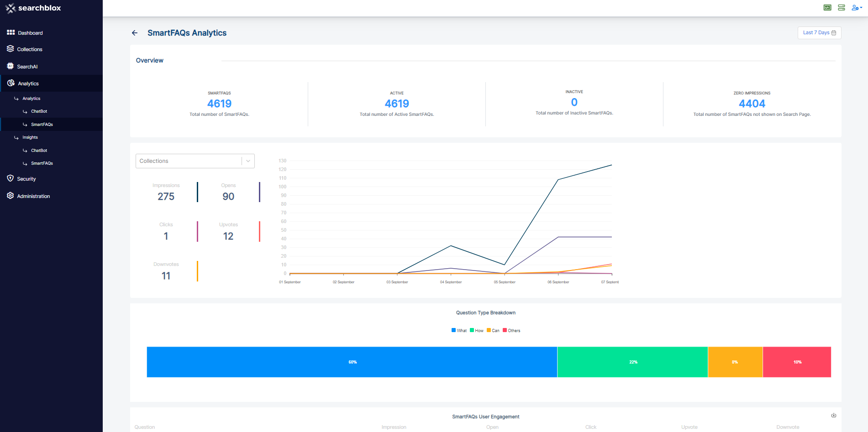
Task: Open the Dashboard grid icon
Action: tap(11, 32)
